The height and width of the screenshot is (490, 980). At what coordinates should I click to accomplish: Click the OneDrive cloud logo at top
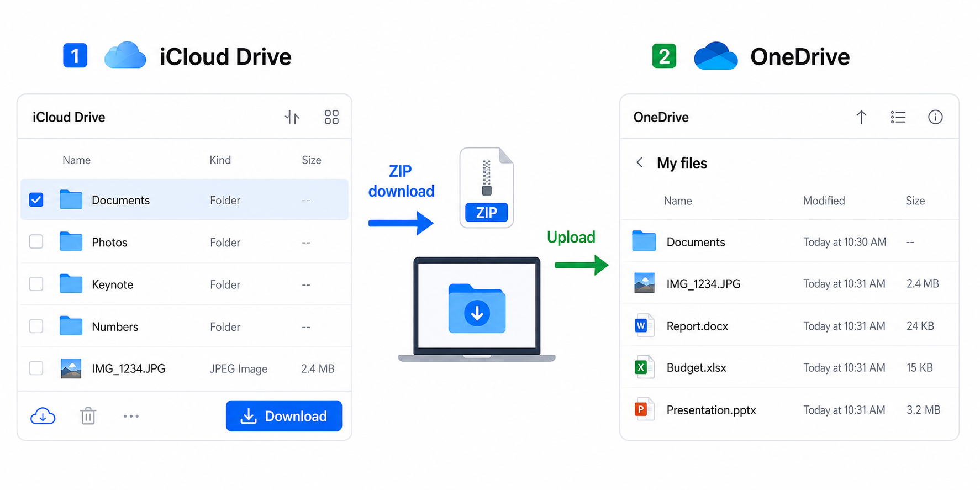pos(715,55)
